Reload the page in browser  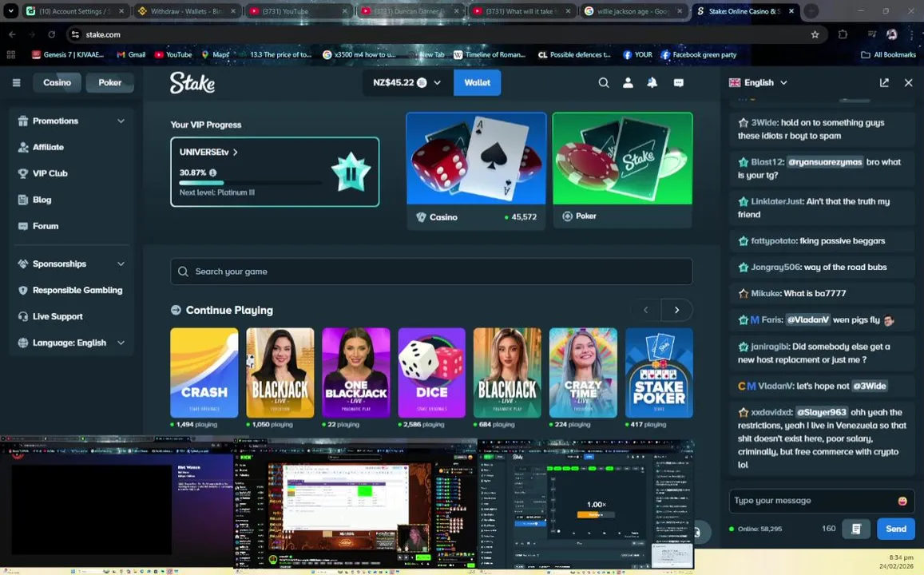click(x=51, y=34)
